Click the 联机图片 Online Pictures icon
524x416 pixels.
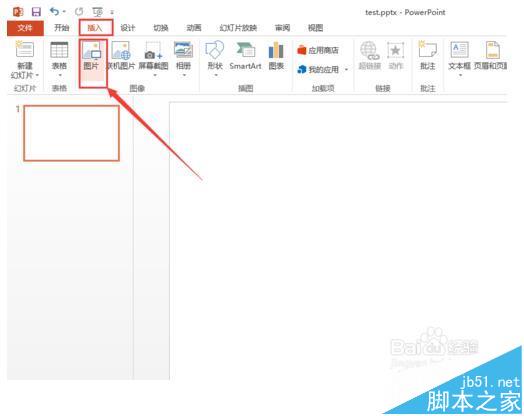tap(121, 50)
